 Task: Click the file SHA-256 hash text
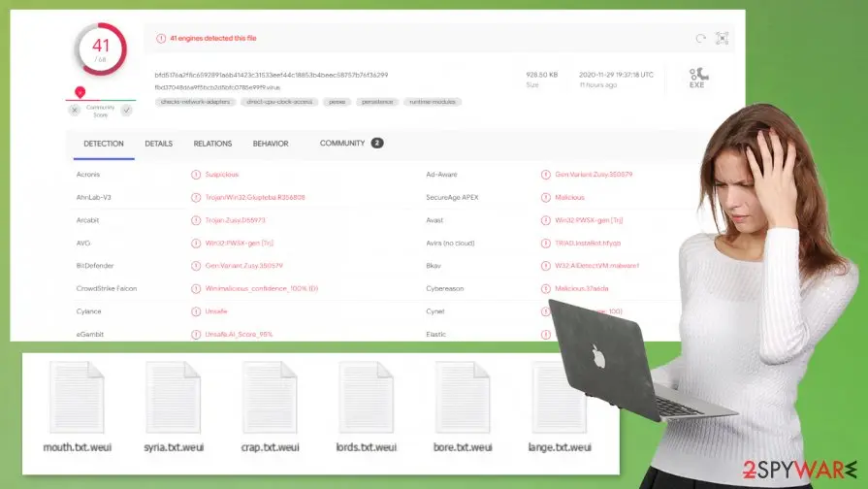(x=272, y=75)
